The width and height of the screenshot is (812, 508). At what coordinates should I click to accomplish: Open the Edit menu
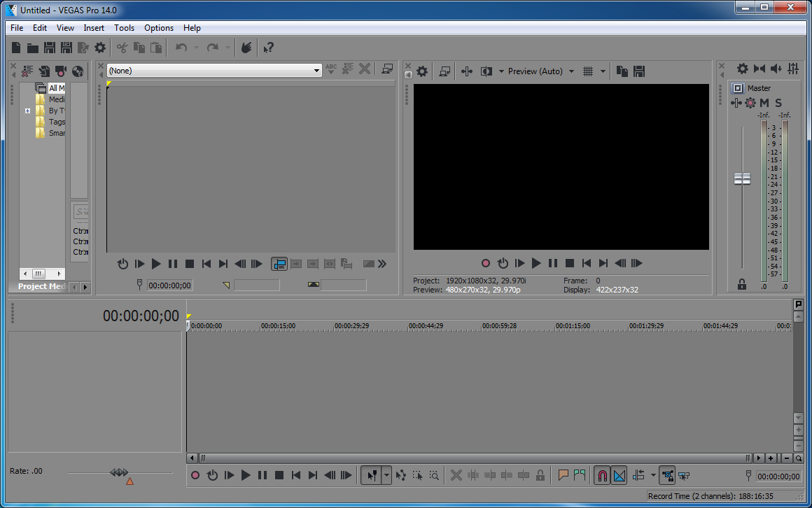(x=40, y=28)
